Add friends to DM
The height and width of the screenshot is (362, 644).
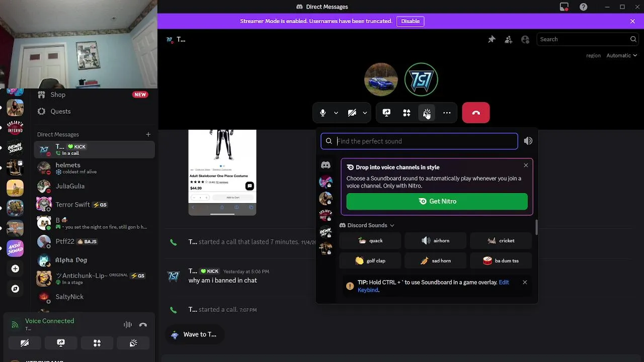point(509,39)
